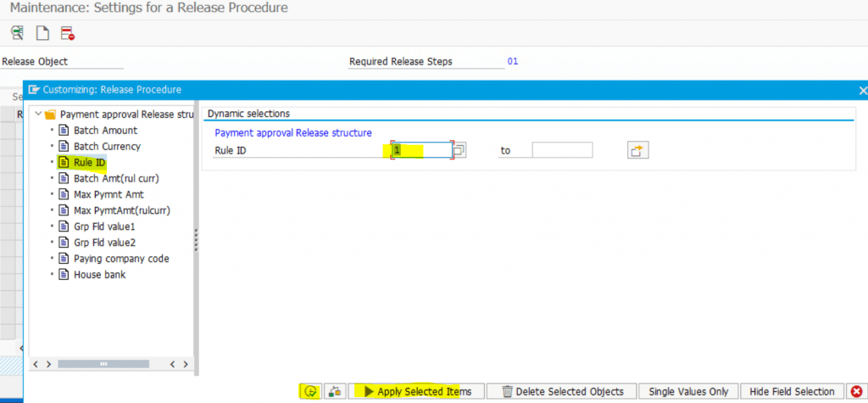Viewport: 868px width, 403px height.
Task: Select the Batch Amount tree item
Action: click(105, 131)
